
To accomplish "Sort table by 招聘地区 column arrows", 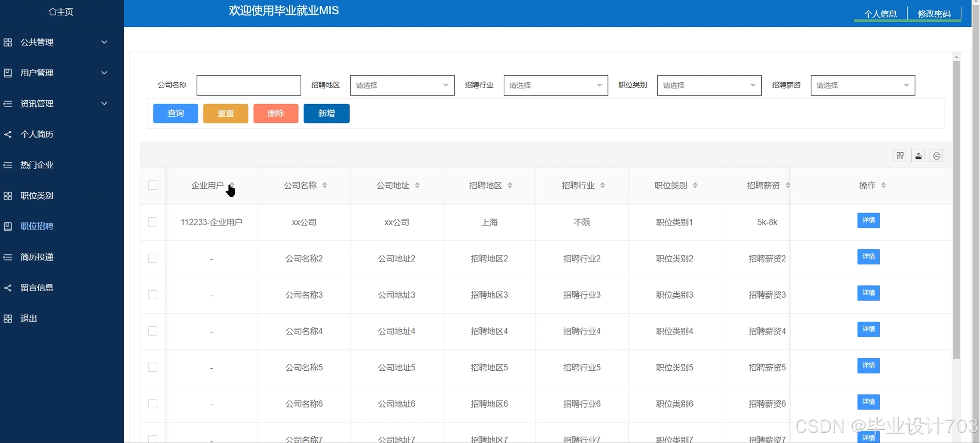I will [510, 185].
